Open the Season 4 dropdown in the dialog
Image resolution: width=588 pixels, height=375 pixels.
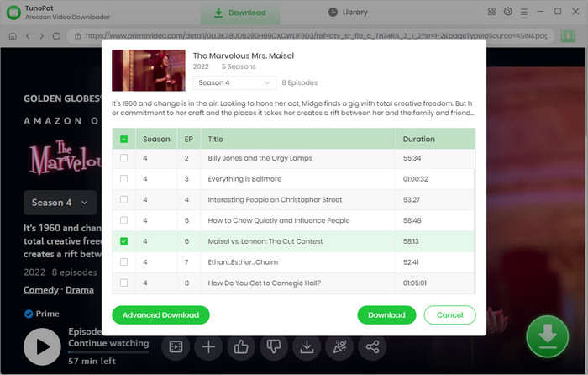coord(234,82)
